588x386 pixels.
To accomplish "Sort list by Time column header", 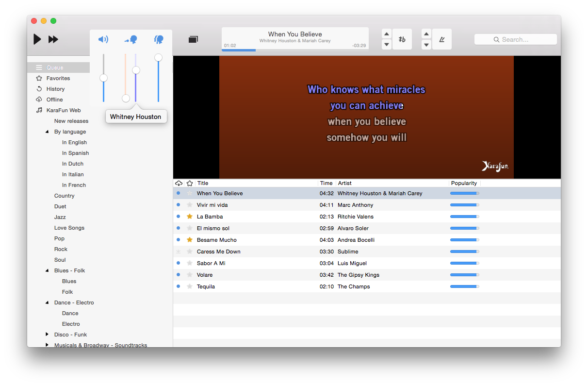I will click(327, 183).
